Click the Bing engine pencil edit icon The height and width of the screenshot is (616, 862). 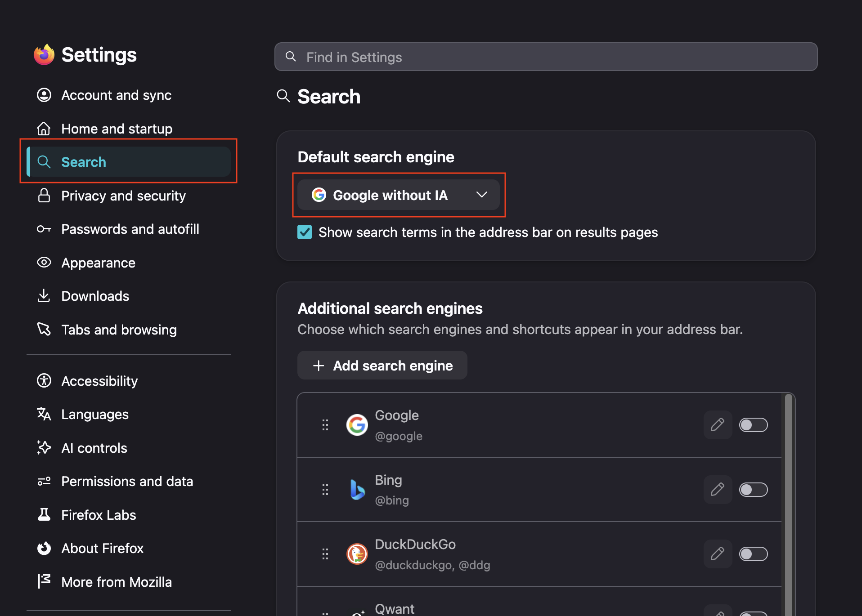pos(718,489)
